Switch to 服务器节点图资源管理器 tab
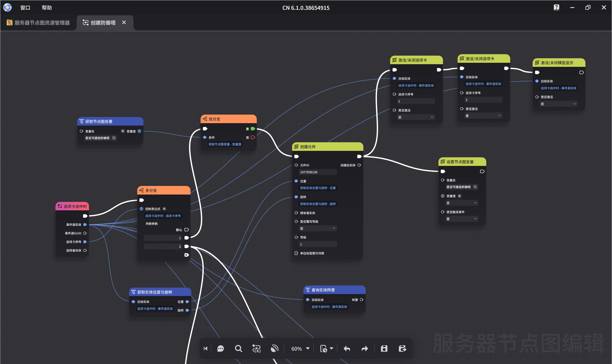The width and height of the screenshot is (612, 364). click(38, 23)
